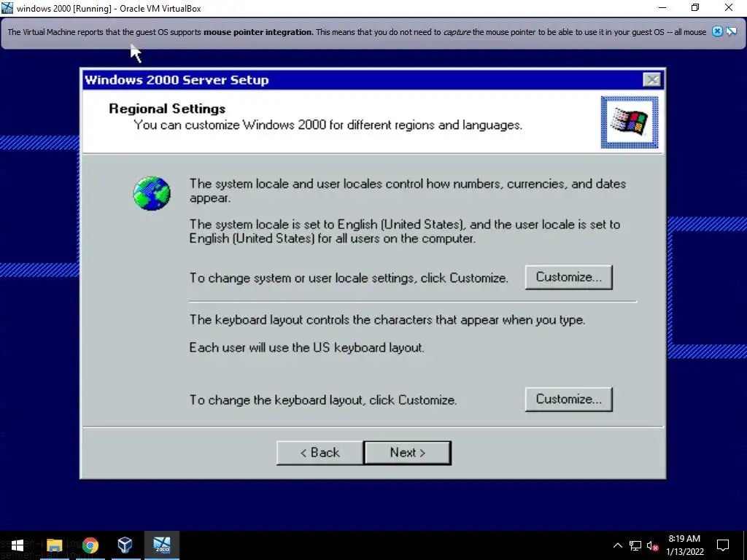Click Customize for system or user locale settings
This screenshot has width=747, height=560.
568,277
